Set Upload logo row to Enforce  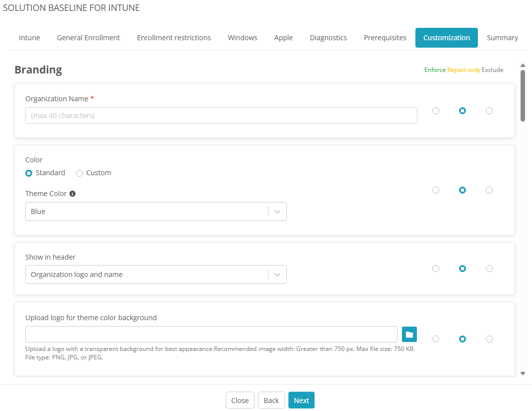click(x=436, y=339)
